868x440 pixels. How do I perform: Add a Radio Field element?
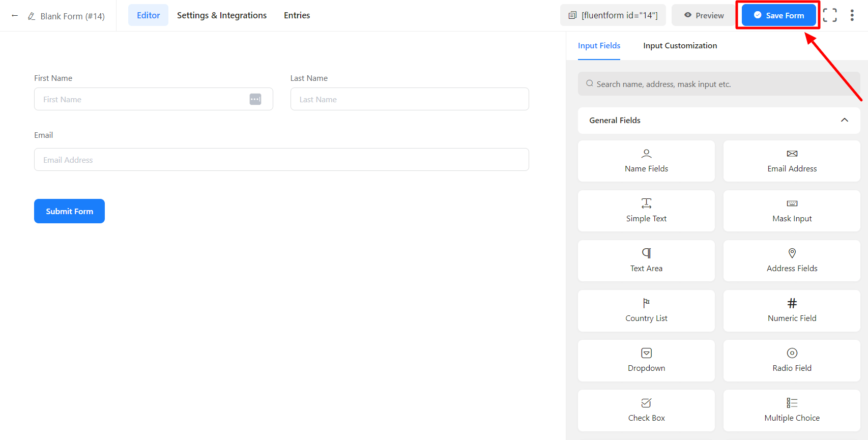(x=792, y=360)
